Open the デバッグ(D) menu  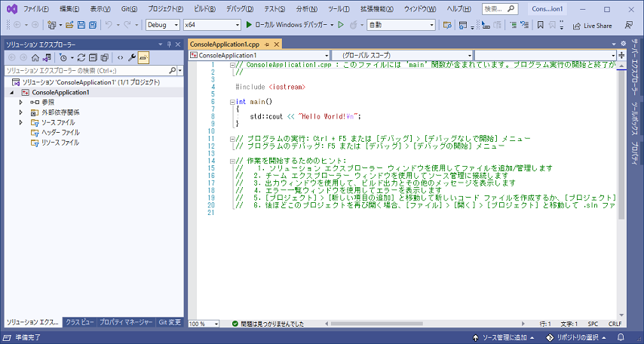[x=240, y=9]
